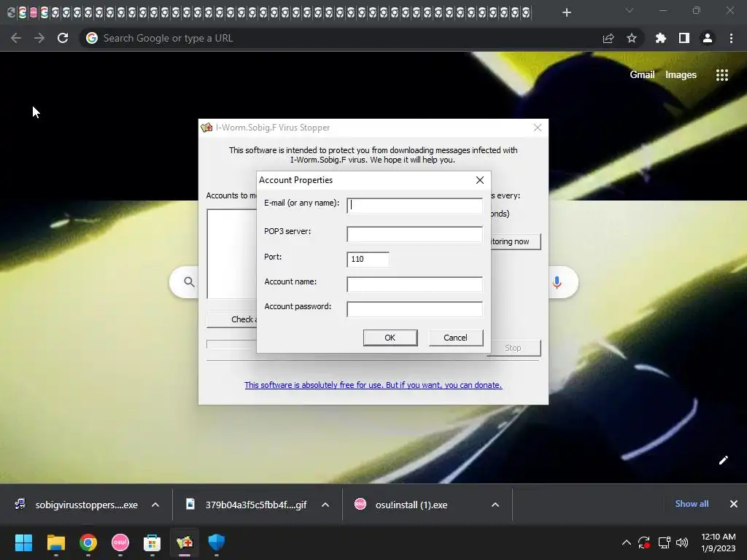747x560 pixels.
Task: Switch to Chrome in taskbar
Action: click(88, 542)
